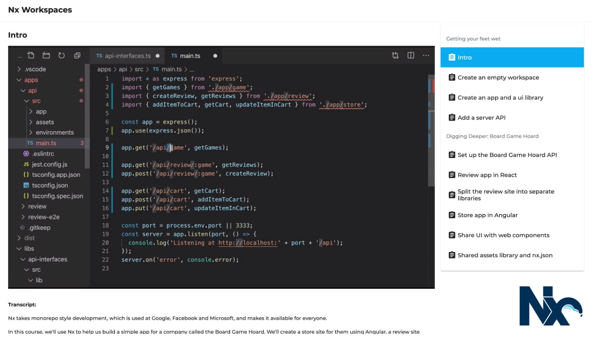Viewport: 606px width, 364px height.
Task: Expand the .vscode folder
Action: pos(35,69)
